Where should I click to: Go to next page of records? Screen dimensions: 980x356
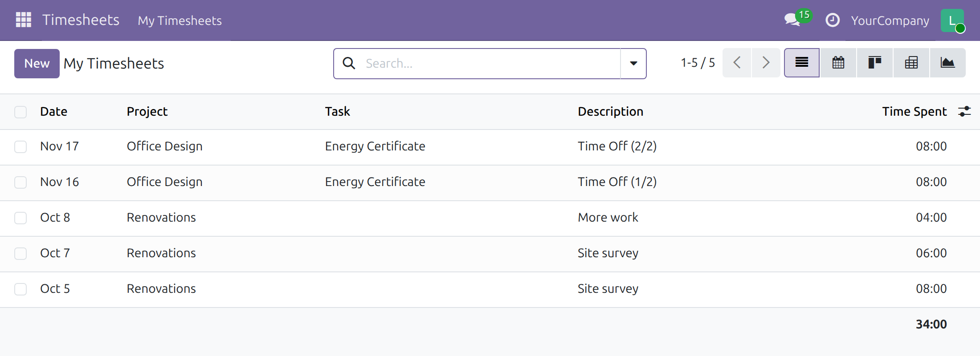(766, 63)
